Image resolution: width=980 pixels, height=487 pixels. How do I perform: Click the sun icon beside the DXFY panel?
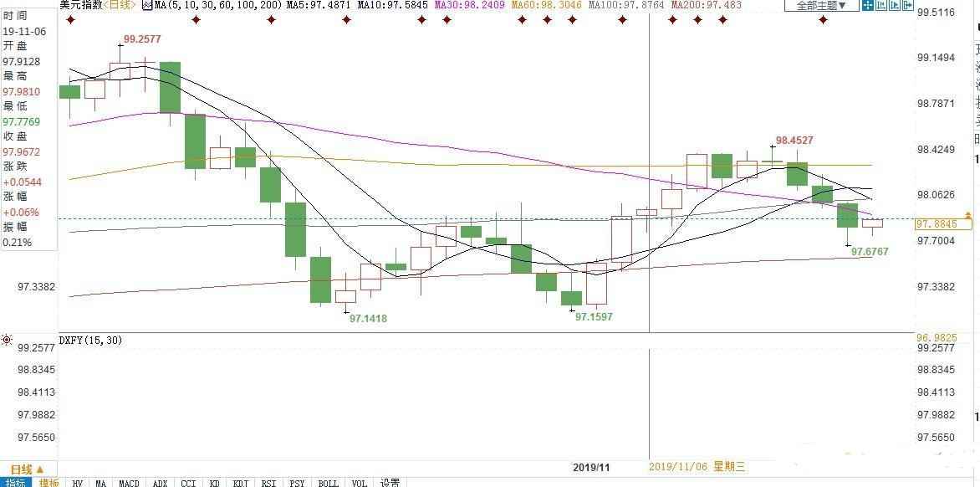point(7,340)
